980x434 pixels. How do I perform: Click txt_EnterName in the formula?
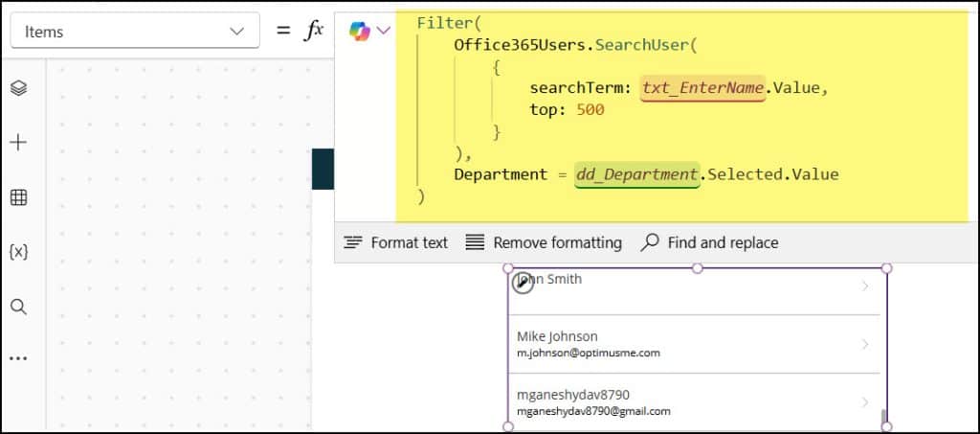[703, 88]
